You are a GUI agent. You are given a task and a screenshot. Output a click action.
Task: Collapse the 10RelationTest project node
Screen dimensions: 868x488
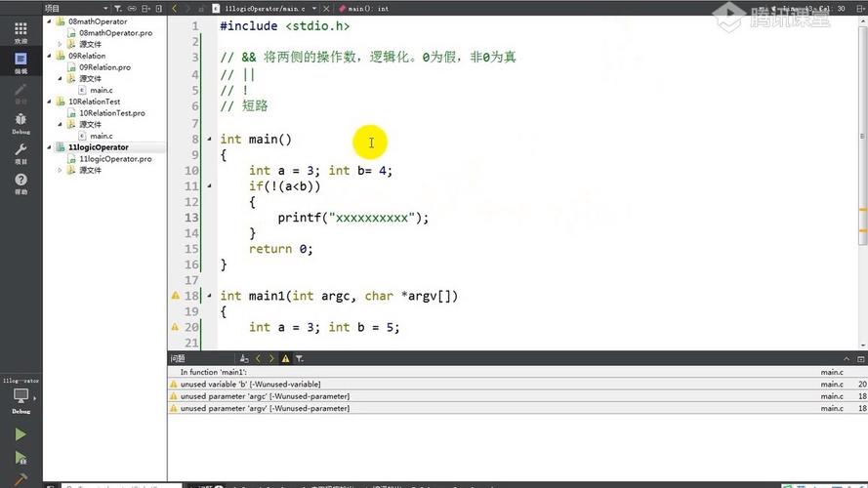tap(49, 102)
